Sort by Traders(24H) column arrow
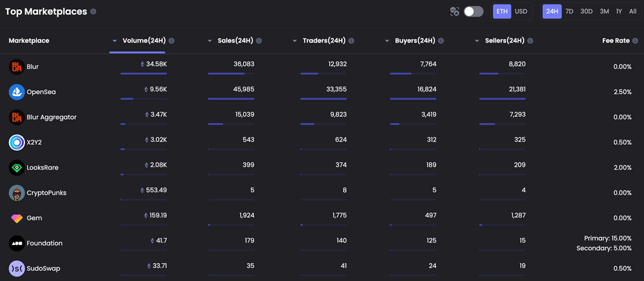The width and height of the screenshot is (644, 281). tap(294, 41)
